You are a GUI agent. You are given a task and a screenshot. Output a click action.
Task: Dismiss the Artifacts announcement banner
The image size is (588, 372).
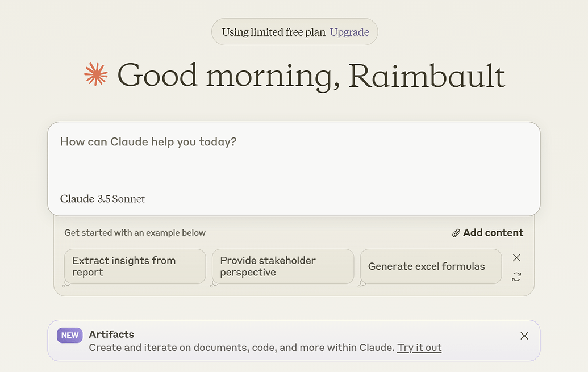click(524, 336)
